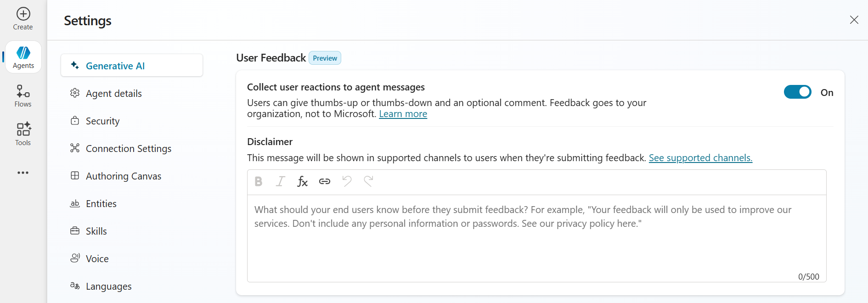868x303 pixels.
Task: Redo the last disclaimer edit
Action: tap(369, 181)
